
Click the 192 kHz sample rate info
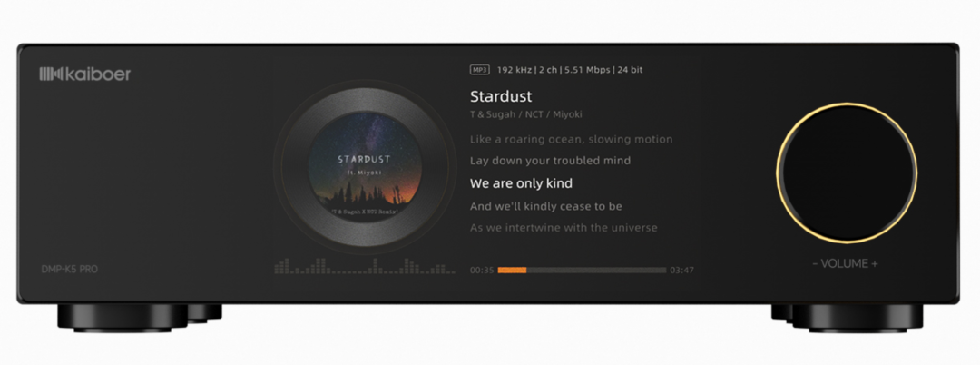click(x=514, y=70)
